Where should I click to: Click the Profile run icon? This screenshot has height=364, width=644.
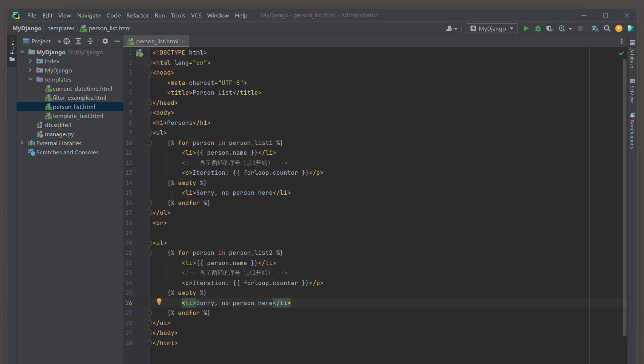562,28
